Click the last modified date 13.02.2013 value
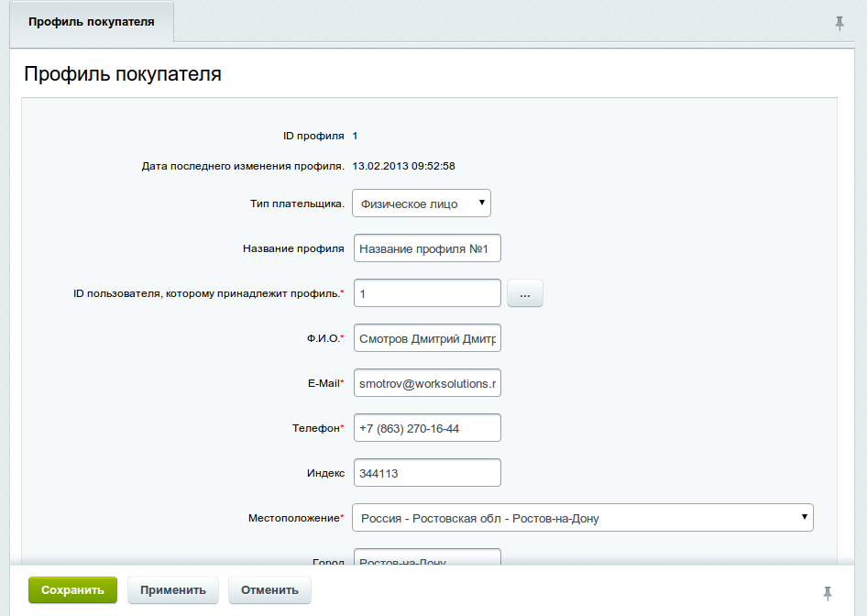The width and height of the screenshot is (867, 616). [404, 166]
